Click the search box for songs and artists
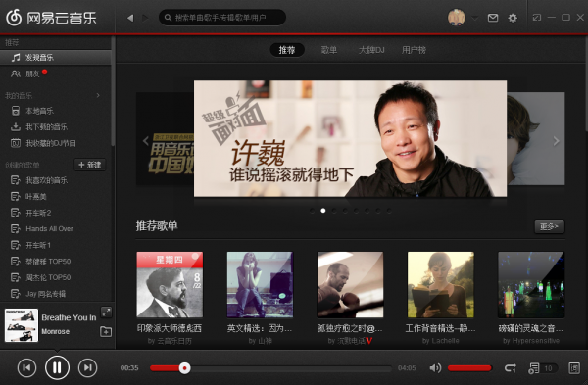 [x=222, y=18]
